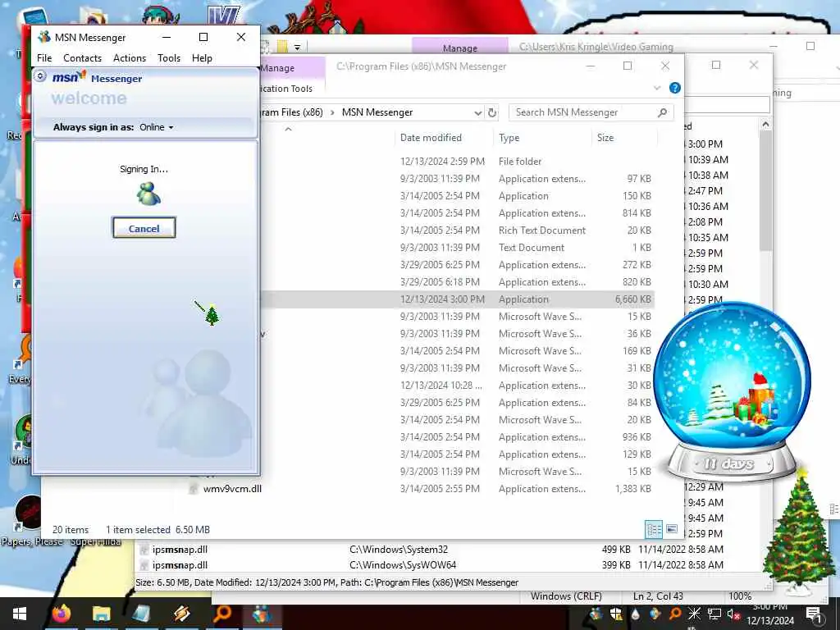This screenshot has width=840, height=630.
Task: Click the breadcrumb arrow before MSN Messenger
Action: click(x=332, y=112)
